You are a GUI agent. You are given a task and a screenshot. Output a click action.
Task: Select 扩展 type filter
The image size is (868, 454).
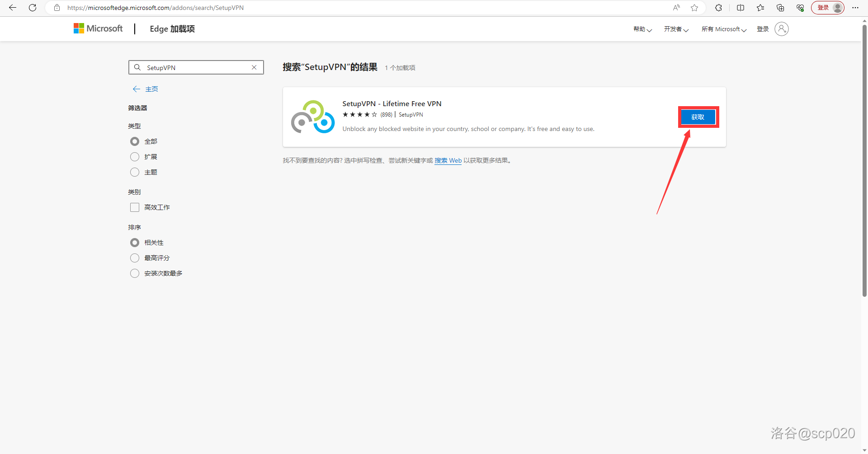pos(135,157)
